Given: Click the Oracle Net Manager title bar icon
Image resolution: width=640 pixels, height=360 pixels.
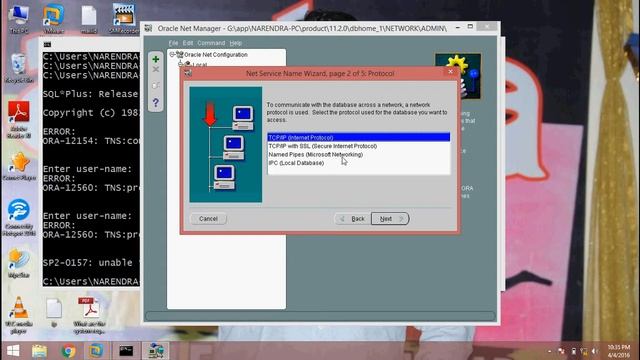Looking at the screenshot, I should (x=149, y=28).
